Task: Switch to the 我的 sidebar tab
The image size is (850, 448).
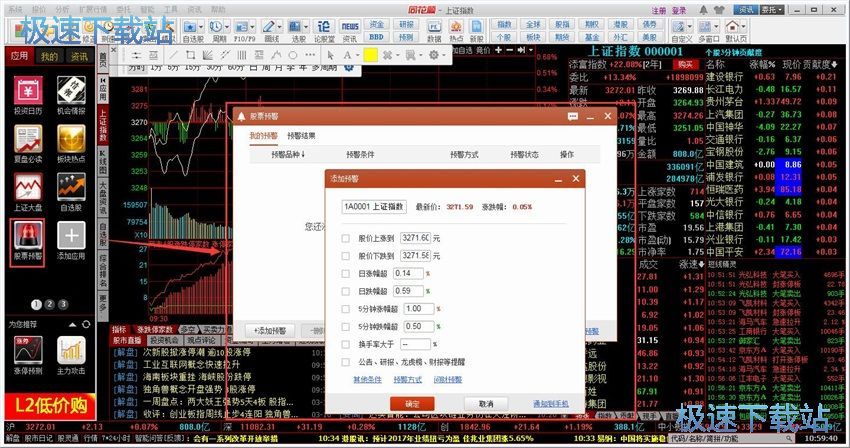Action: [49, 56]
